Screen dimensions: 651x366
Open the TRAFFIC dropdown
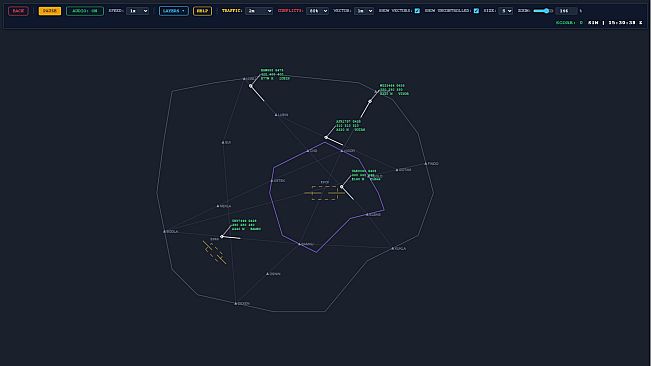259,11
